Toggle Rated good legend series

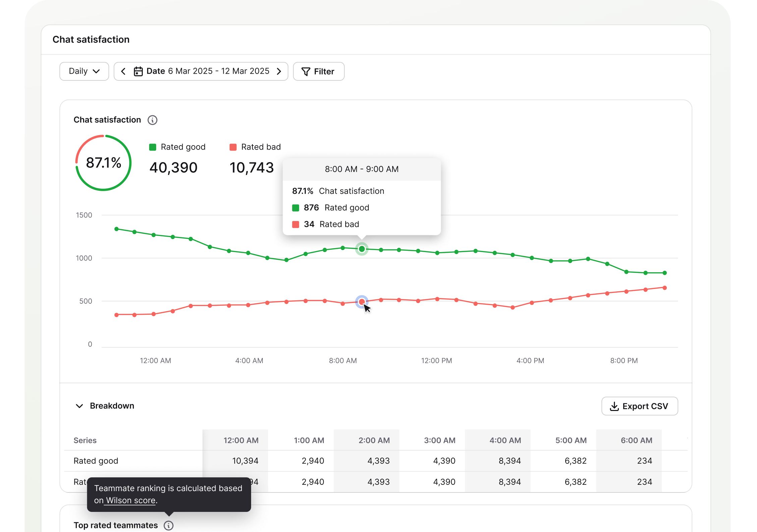(177, 147)
